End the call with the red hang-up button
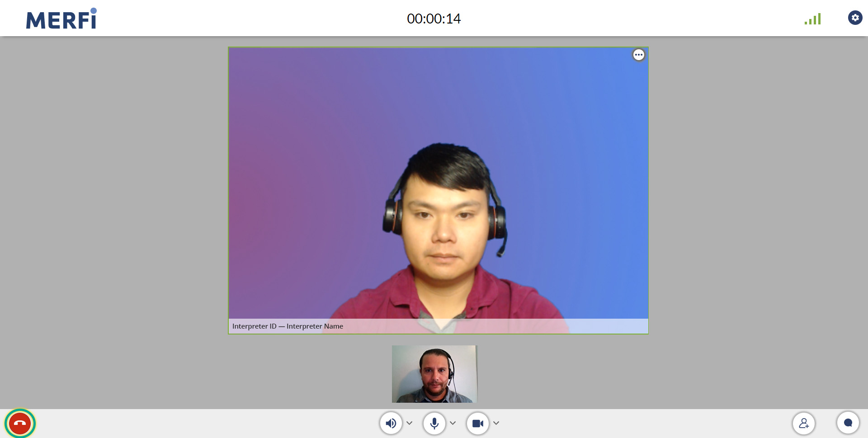 click(20, 424)
